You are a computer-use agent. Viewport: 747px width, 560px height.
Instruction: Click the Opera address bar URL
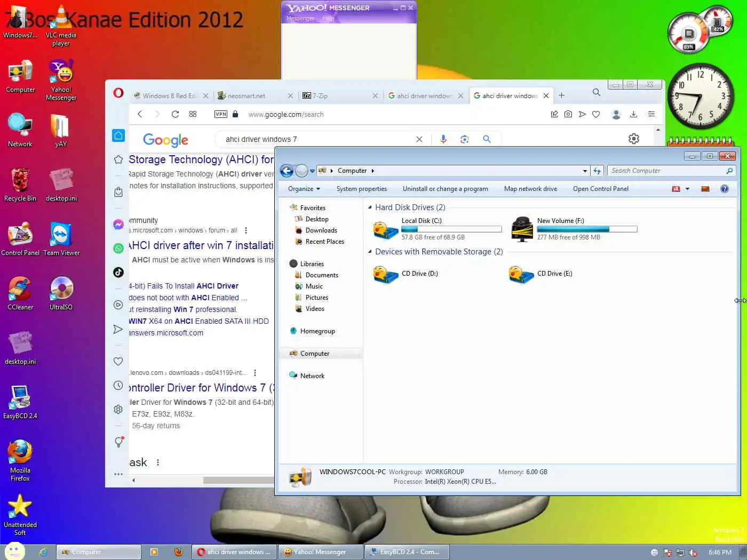point(286,114)
